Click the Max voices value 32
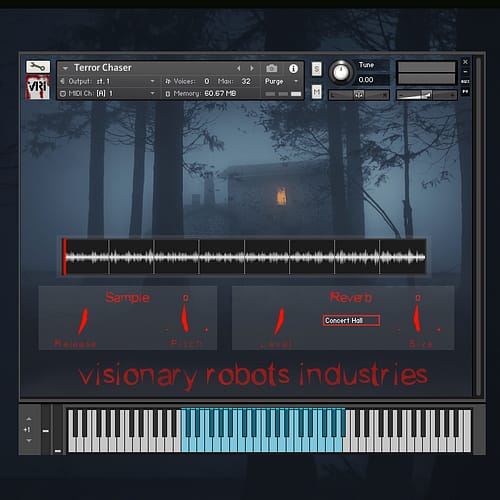 (246, 81)
